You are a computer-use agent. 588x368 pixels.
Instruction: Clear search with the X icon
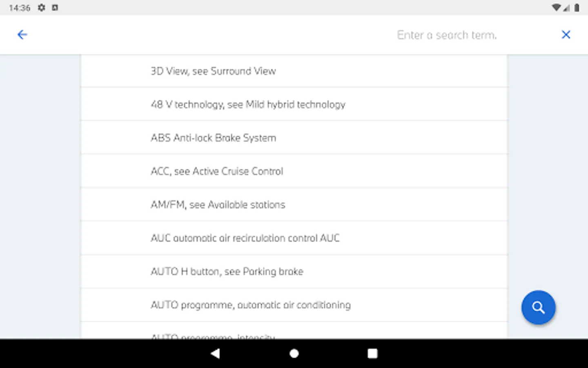coord(566,35)
